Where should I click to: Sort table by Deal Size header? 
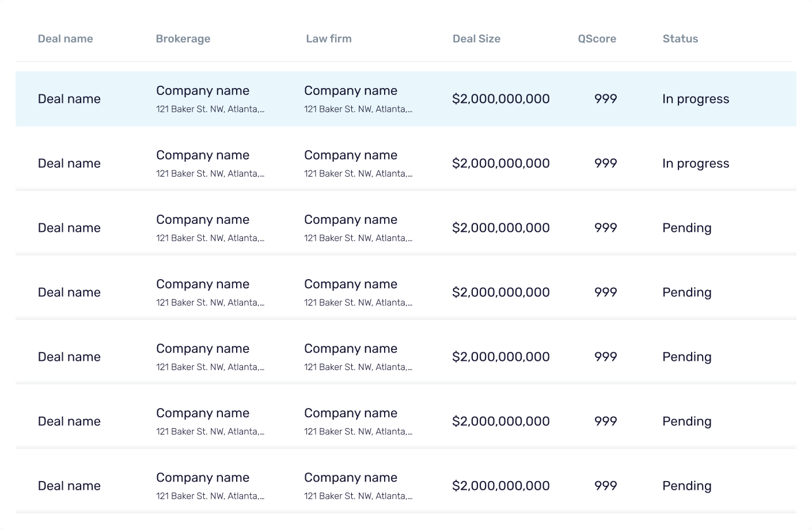[476, 39]
